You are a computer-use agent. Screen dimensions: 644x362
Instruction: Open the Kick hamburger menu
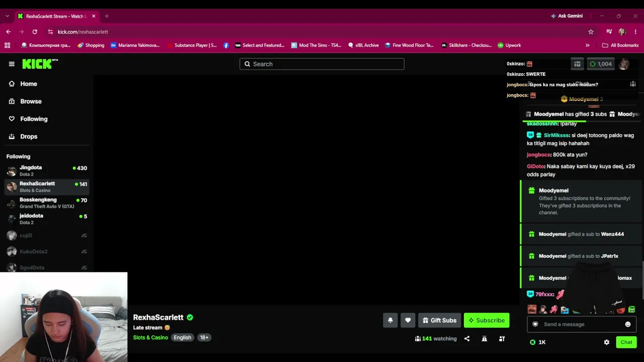coord(12,64)
